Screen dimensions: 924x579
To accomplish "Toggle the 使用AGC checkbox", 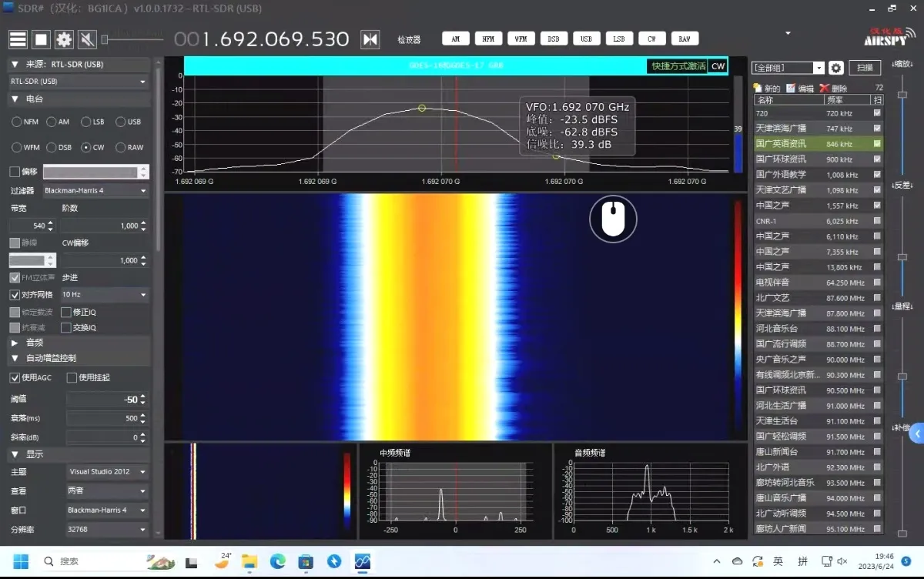I will coord(15,377).
